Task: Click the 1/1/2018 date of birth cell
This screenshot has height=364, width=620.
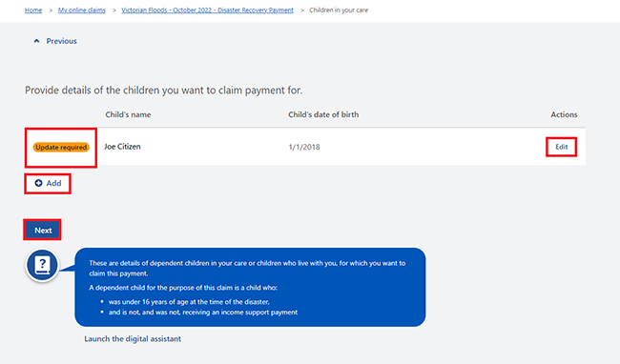Action: pos(304,148)
